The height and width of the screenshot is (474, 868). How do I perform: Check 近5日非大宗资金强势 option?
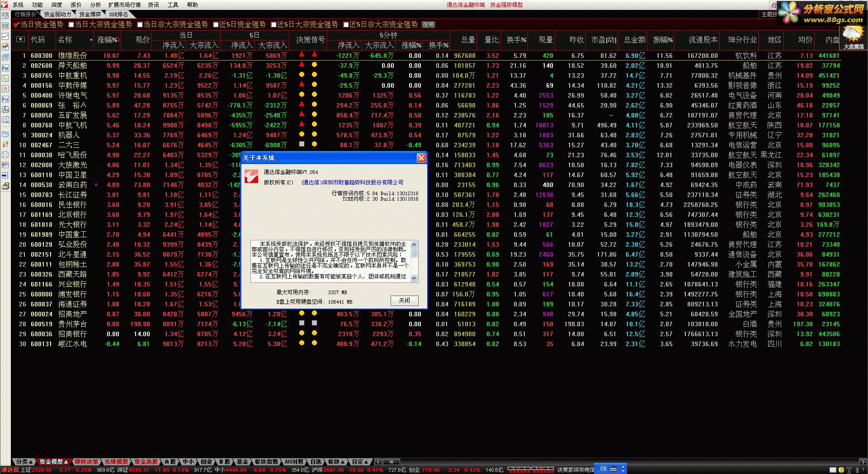point(346,24)
